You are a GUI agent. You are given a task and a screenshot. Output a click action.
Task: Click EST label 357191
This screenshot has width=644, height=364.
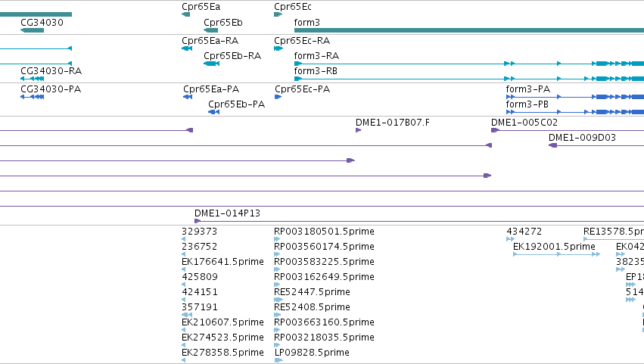click(x=199, y=307)
